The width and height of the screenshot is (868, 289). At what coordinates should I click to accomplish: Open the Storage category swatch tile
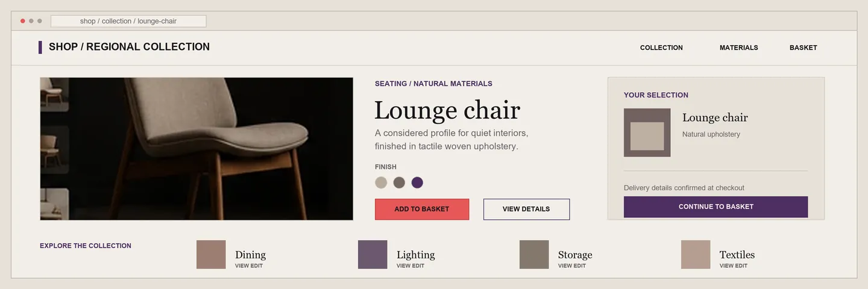coord(534,255)
